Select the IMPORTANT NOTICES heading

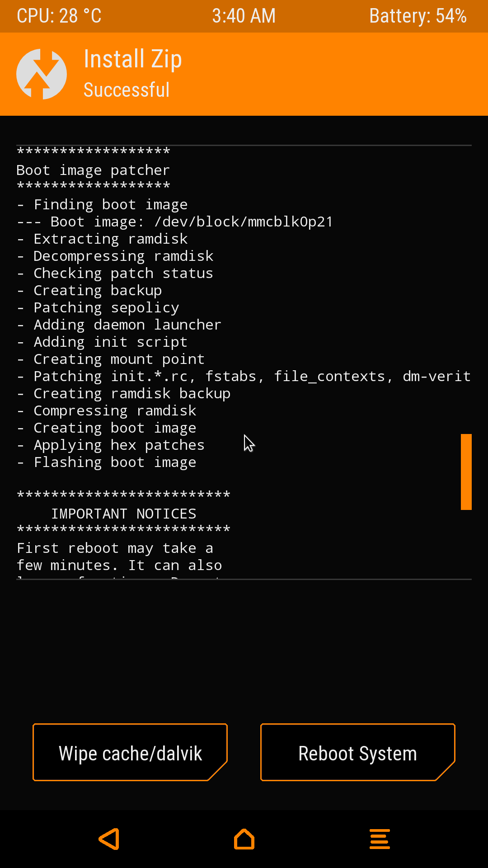124,514
